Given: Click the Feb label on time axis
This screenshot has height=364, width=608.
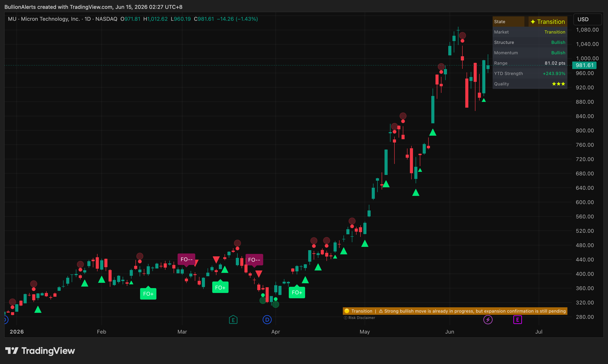Looking at the screenshot, I should (x=101, y=332).
